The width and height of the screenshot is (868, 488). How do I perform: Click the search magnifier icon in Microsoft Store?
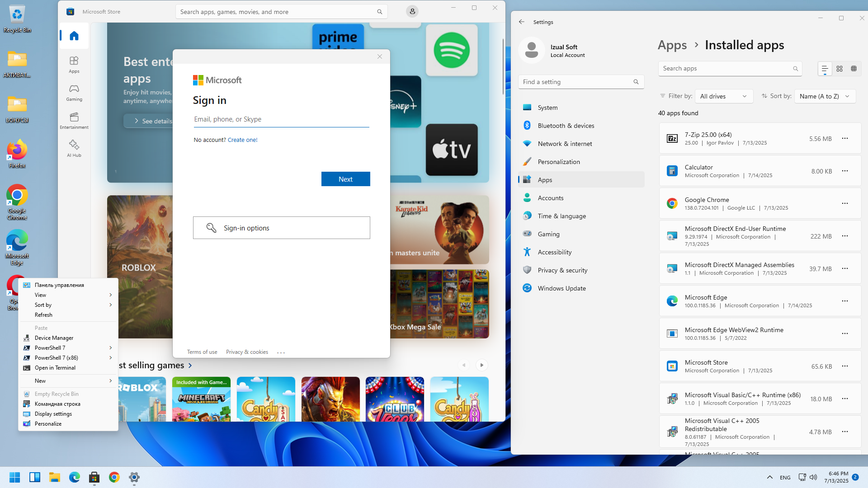tap(380, 12)
